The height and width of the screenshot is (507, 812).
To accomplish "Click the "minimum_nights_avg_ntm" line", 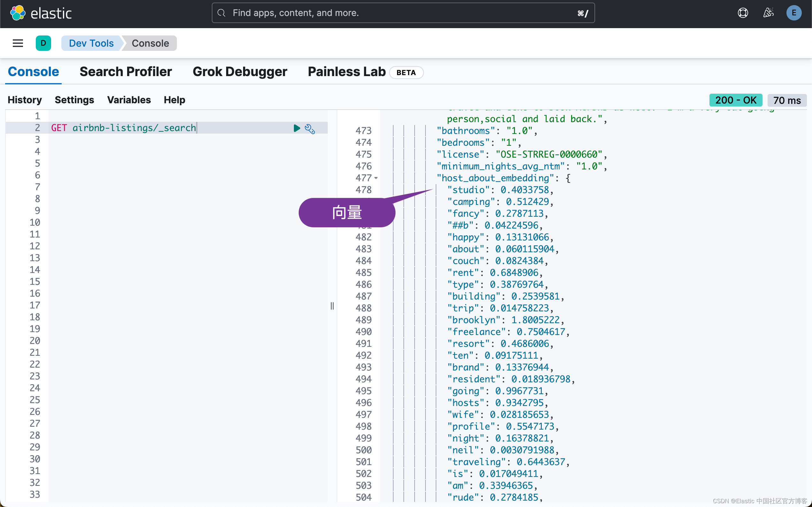I will coord(522,166).
